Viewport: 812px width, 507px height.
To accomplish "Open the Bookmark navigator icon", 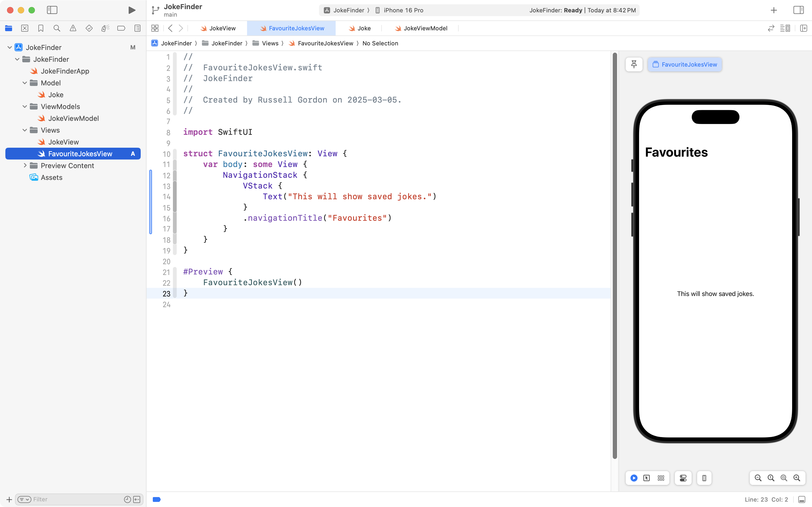I will pyautogui.click(x=41, y=28).
